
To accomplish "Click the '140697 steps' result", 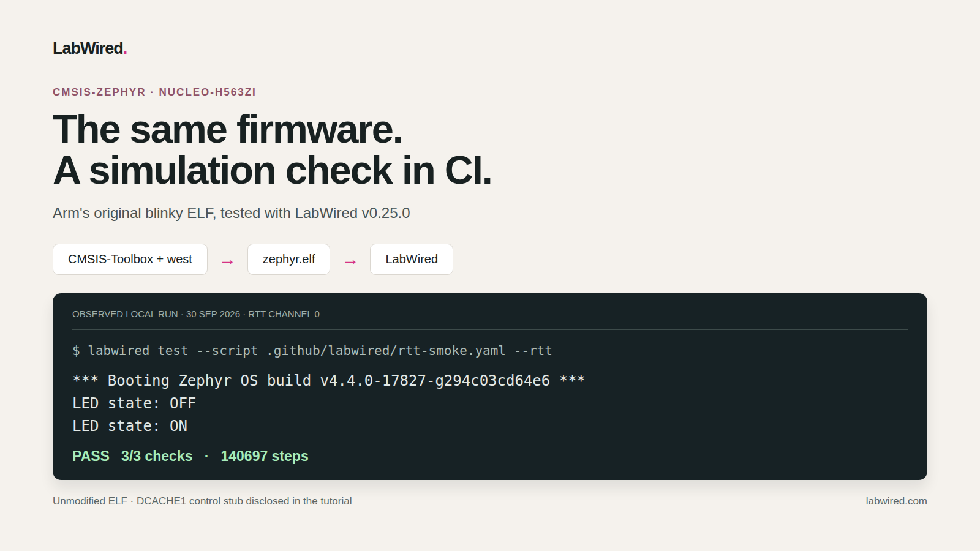I will pyautogui.click(x=265, y=456).
